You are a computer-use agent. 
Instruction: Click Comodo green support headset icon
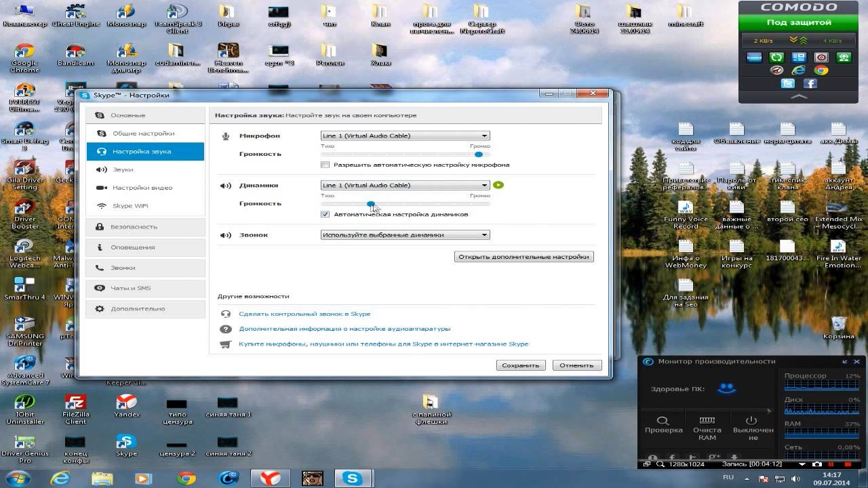point(844,58)
